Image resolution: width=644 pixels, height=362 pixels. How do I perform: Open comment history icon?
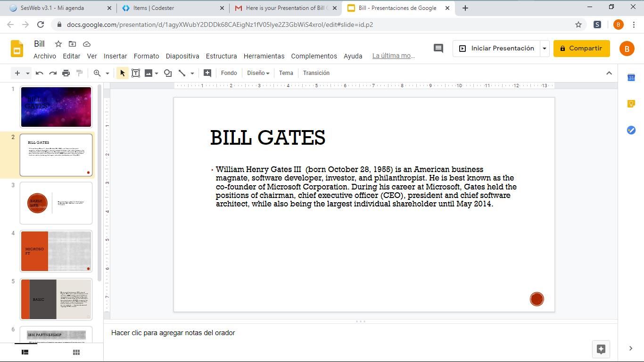tap(438, 48)
